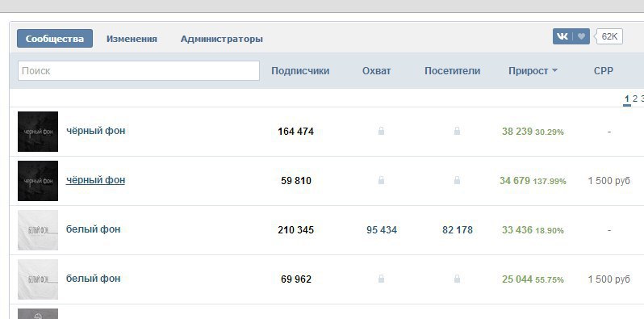Click the 62K like counter
644x319 pixels.
pyautogui.click(x=609, y=36)
